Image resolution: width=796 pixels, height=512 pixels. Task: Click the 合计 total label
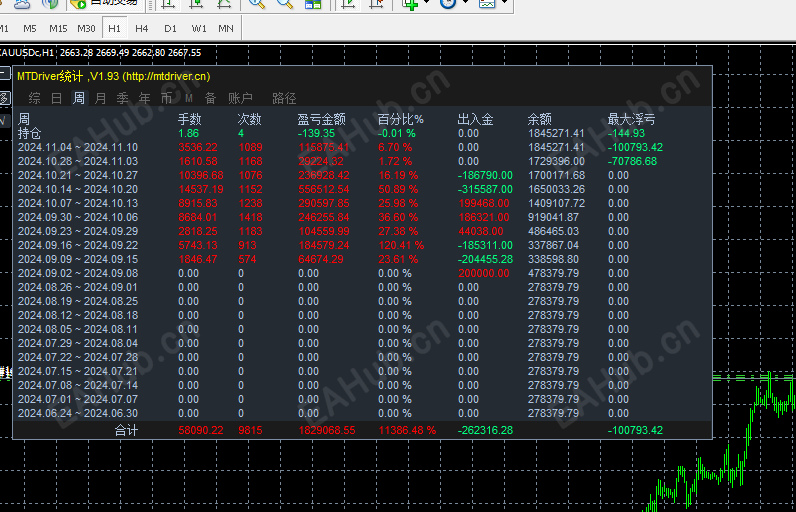click(126, 430)
